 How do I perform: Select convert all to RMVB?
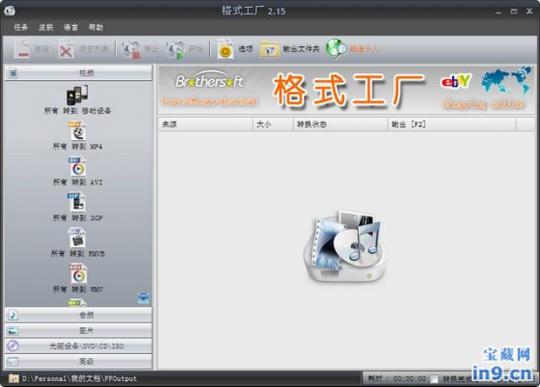pos(78,243)
